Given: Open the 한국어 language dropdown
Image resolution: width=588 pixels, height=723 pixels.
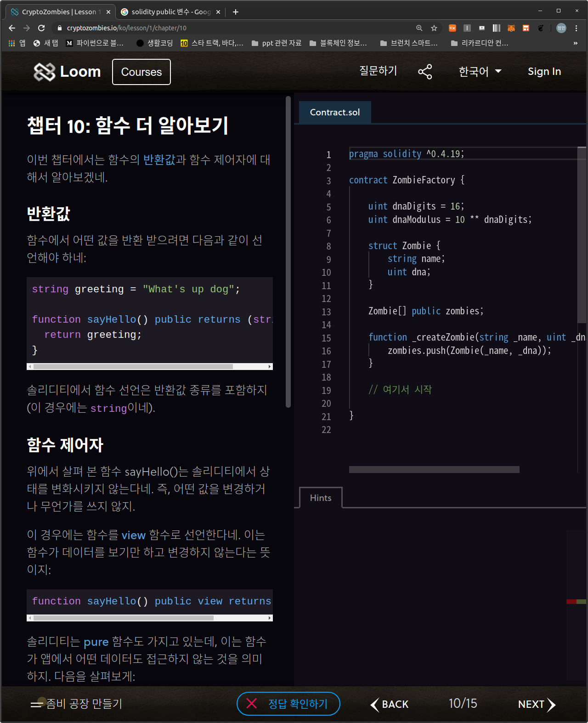Looking at the screenshot, I should 480,71.
